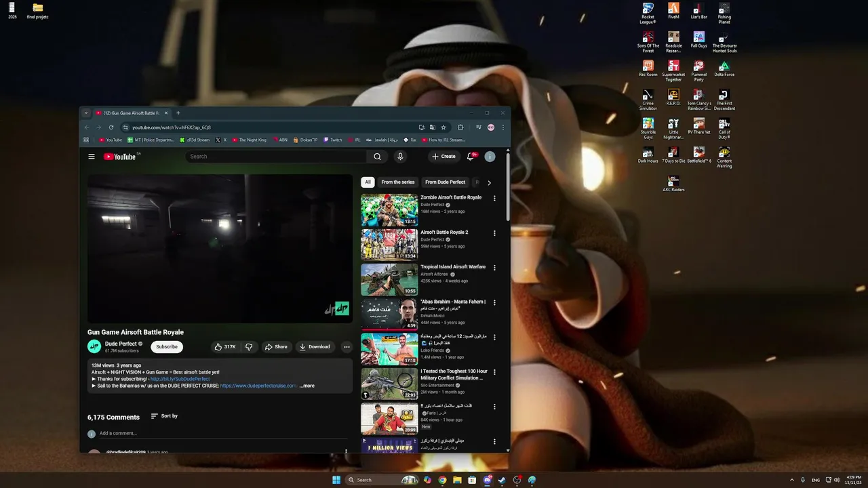Switch to the Gun Game Airsoft Battle tab
868x488 pixels.
point(131,113)
